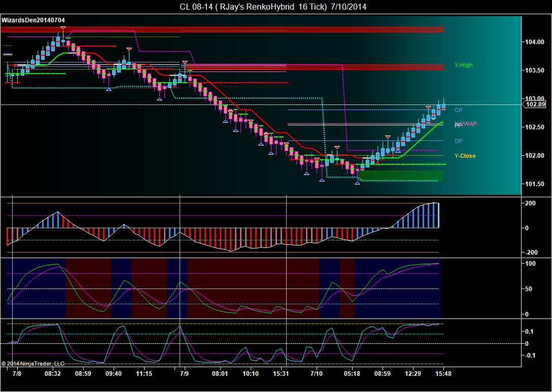This screenshot has height=392, width=552.
Task: Select the DP level label
Action: pyautogui.click(x=458, y=141)
